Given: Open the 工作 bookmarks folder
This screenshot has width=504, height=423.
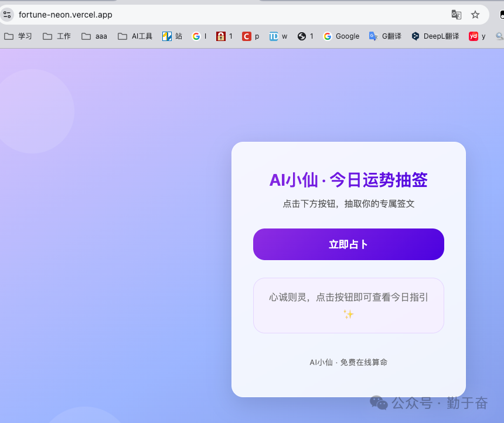Looking at the screenshot, I should click(56, 36).
